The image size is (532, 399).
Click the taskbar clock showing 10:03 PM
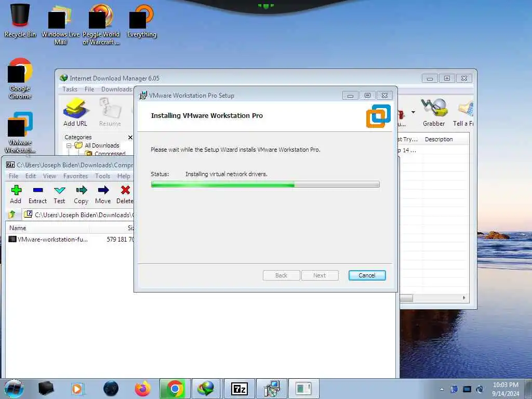[506, 389]
